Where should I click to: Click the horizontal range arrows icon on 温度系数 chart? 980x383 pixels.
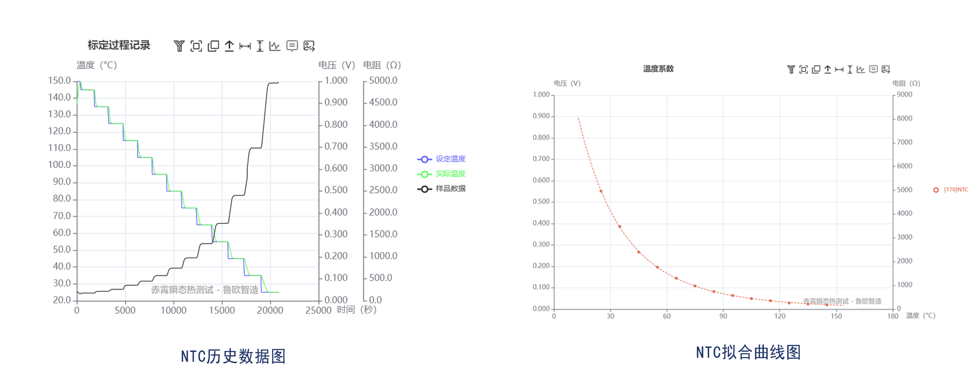839,69
